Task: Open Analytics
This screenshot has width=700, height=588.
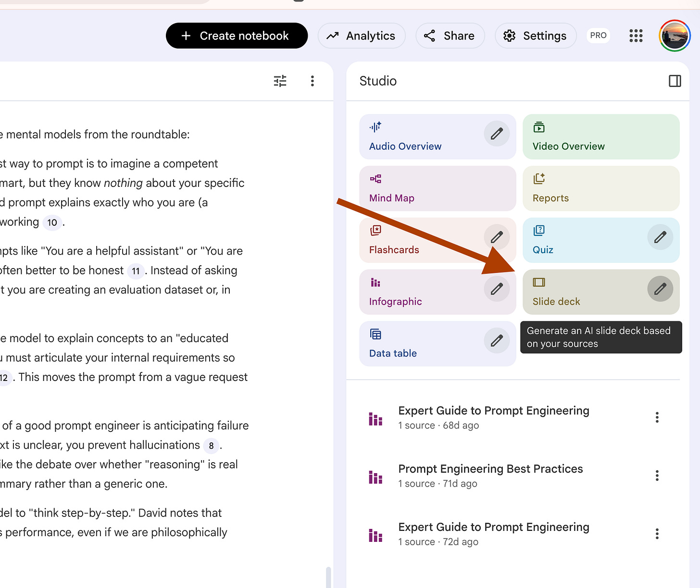Action: coord(362,36)
